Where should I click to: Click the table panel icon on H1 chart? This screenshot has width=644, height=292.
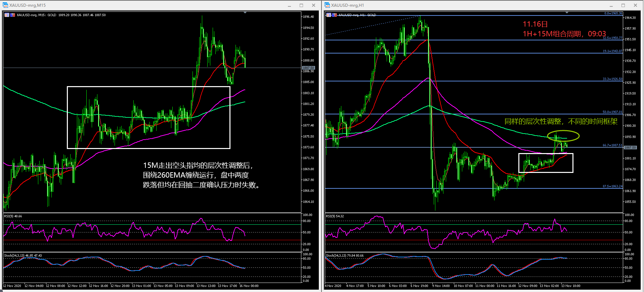tap(329, 15)
